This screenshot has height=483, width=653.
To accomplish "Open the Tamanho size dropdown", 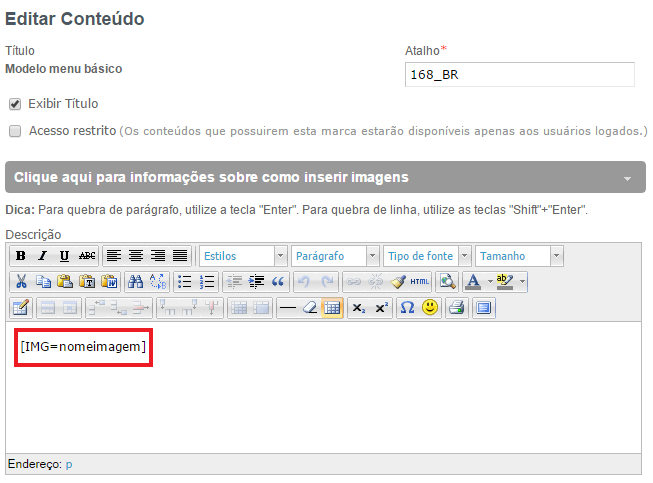I will tap(519, 256).
